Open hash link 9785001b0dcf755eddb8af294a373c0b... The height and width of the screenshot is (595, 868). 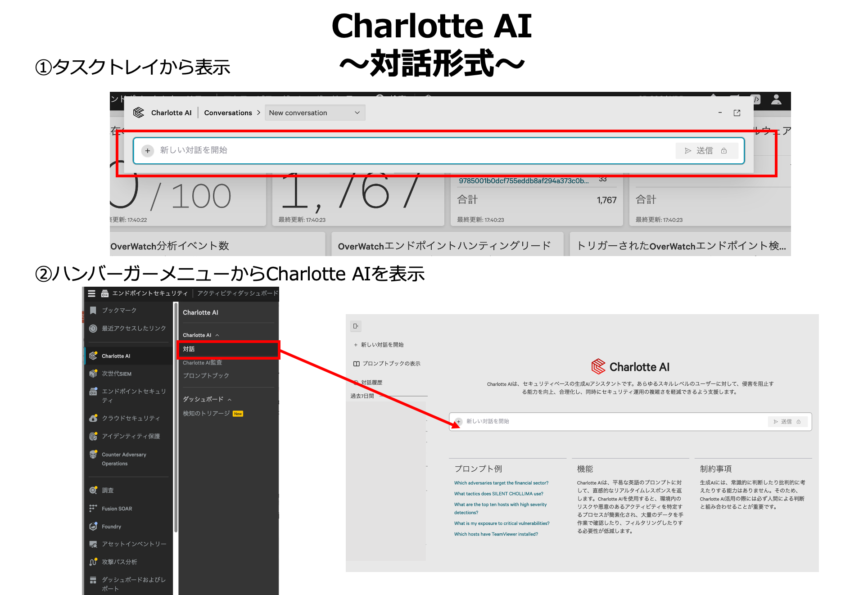(524, 180)
